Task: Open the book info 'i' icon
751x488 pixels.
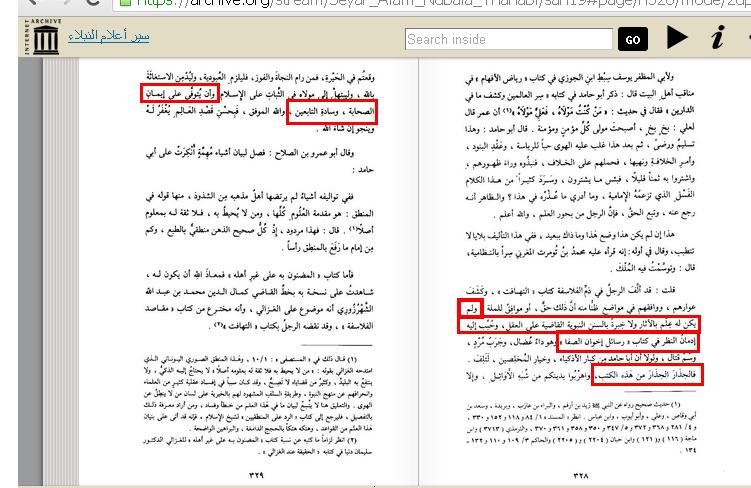Action: [x=717, y=37]
